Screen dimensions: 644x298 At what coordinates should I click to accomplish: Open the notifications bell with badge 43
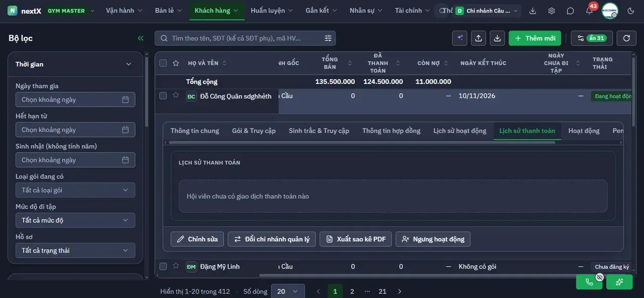point(589,11)
